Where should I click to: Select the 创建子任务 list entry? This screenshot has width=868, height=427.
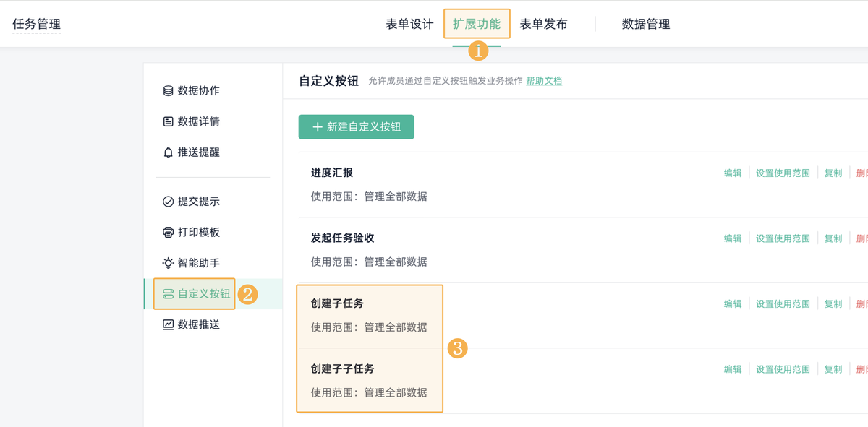click(337, 303)
